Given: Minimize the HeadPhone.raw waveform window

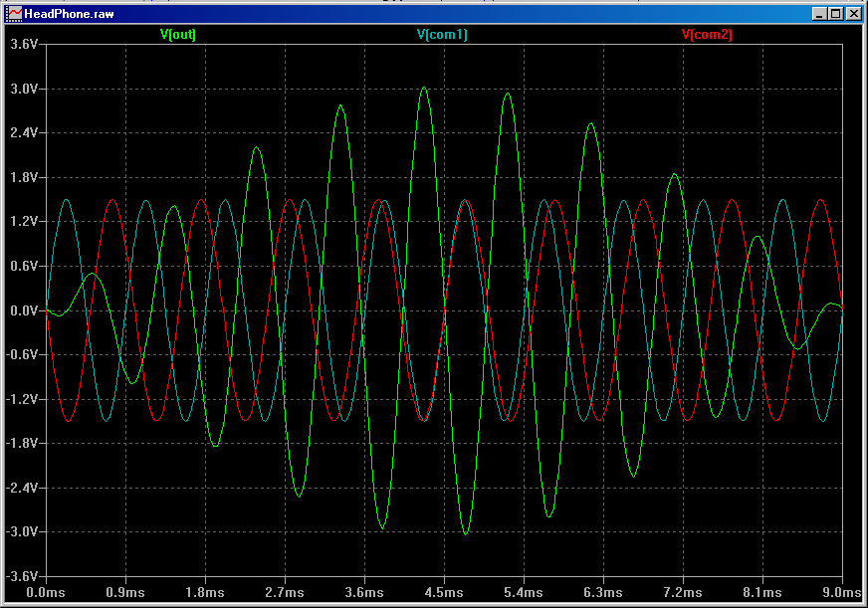Looking at the screenshot, I should pyautogui.click(x=819, y=14).
